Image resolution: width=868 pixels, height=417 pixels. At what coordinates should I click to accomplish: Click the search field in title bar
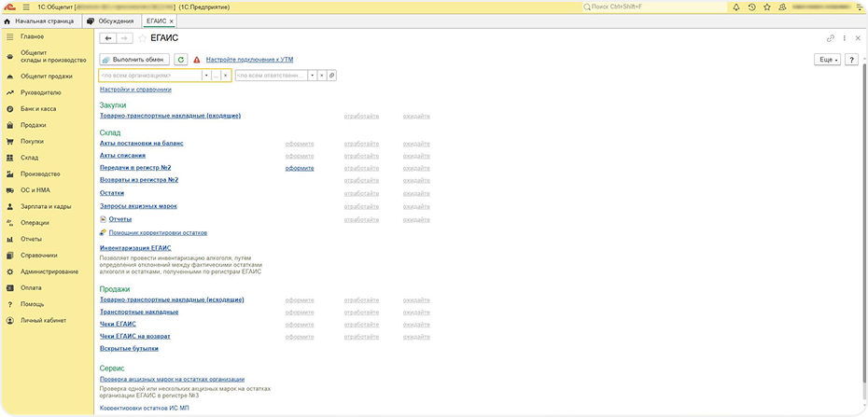click(653, 7)
